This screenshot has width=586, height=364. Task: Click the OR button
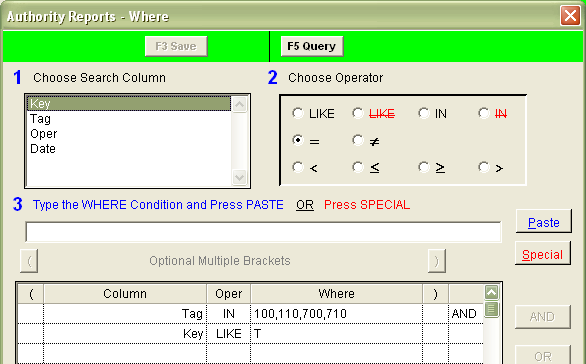click(543, 355)
